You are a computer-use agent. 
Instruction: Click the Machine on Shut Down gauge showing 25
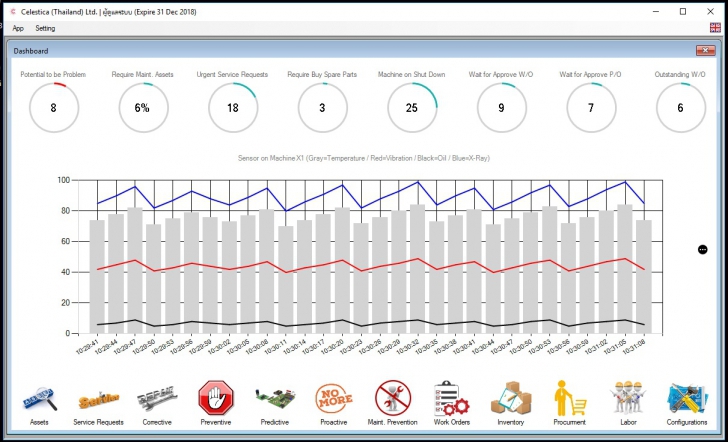click(x=412, y=108)
